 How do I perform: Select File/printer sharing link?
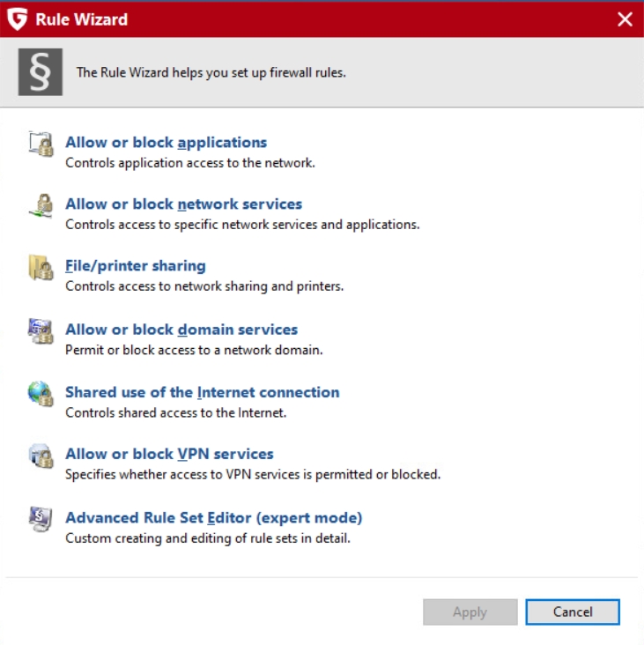[x=136, y=266]
